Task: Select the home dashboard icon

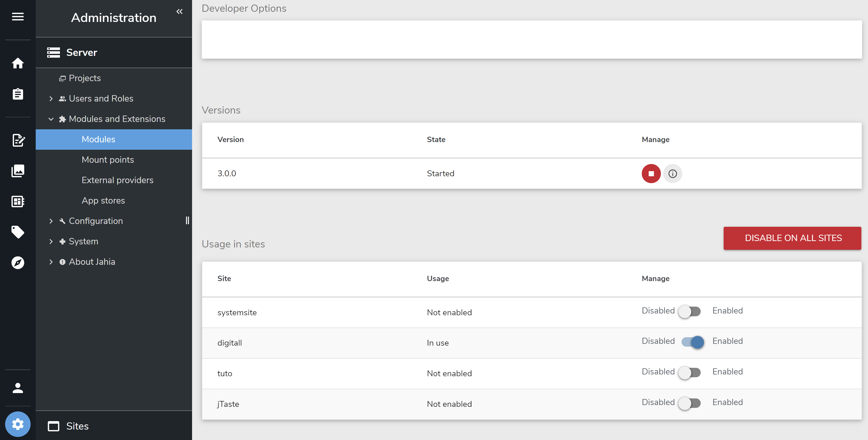Action: click(x=18, y=63)
